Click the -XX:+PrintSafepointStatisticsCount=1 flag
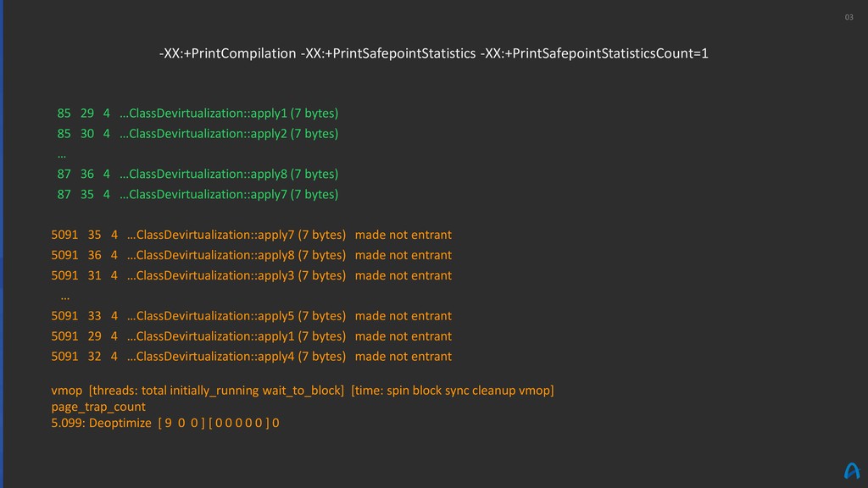This screenshot has width=868, height=488. point(594,53)
